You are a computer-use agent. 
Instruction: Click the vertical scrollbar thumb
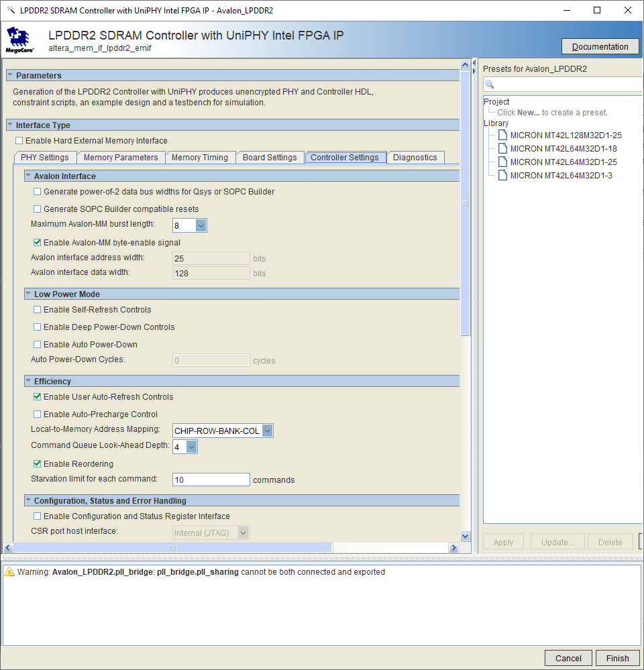[466, 203]
